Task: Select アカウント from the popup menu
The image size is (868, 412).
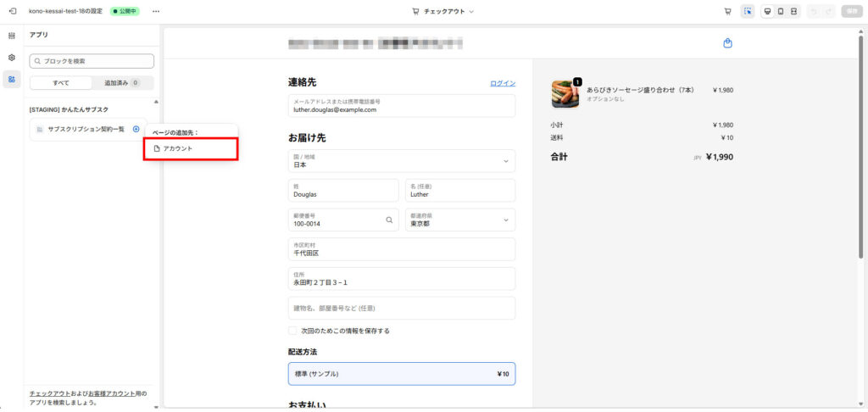Action: 191,148
